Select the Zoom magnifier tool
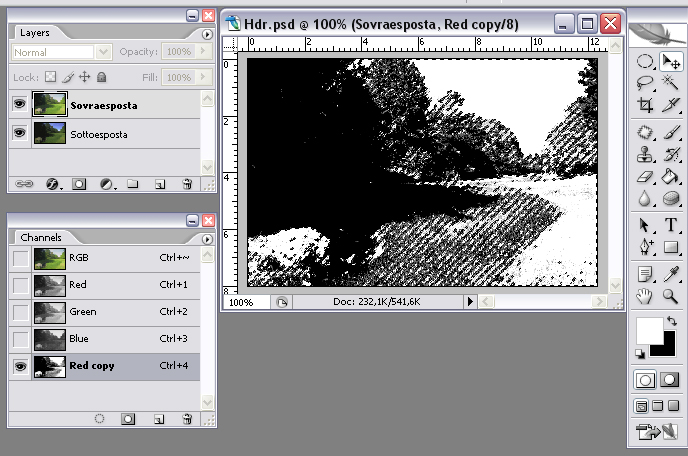 (671, 295)
